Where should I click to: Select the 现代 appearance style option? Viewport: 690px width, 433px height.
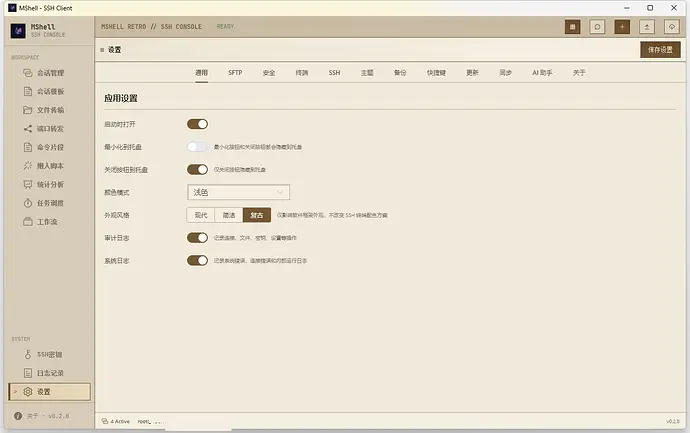(201, 215)
